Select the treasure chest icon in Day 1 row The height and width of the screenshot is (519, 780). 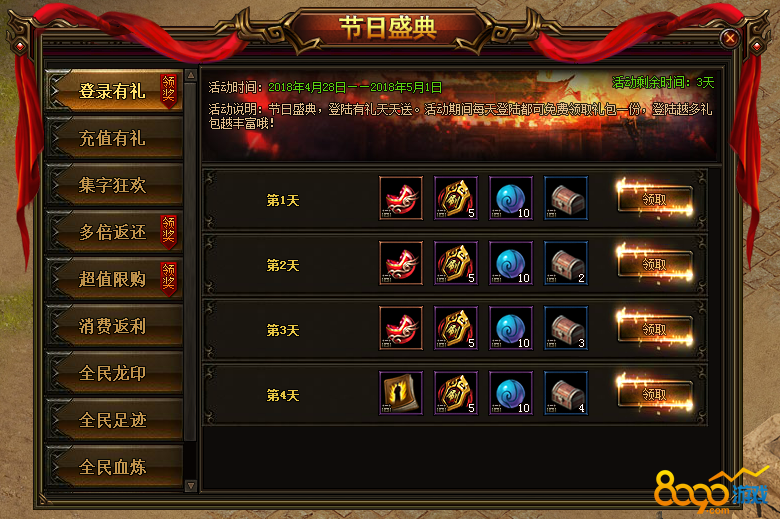coord(566,198)
